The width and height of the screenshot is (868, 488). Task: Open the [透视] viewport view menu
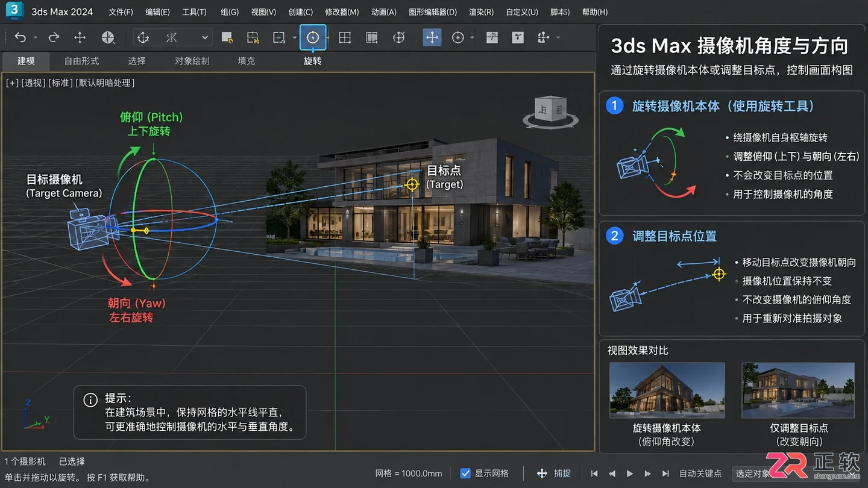(34, 83)
